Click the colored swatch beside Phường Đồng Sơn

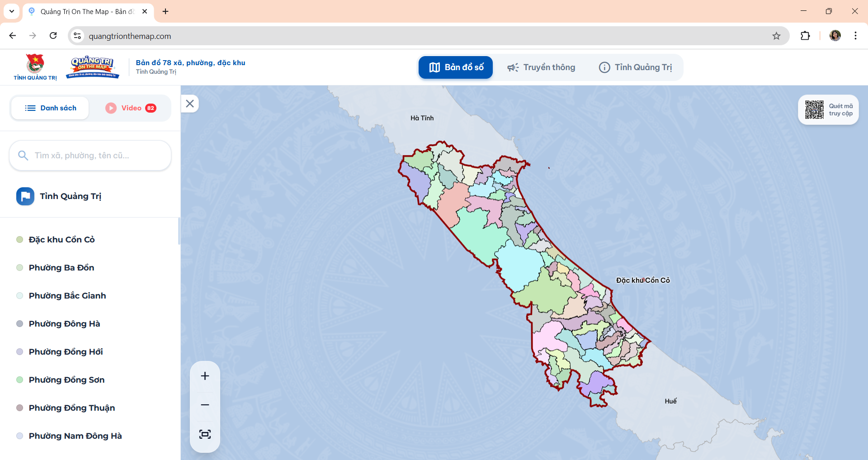(x=19, y=379)
